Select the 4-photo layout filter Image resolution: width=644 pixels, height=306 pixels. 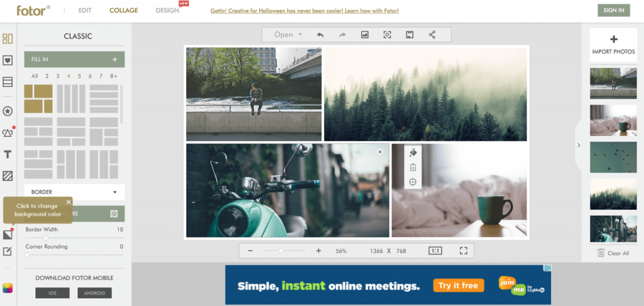[x=69, y=76]
